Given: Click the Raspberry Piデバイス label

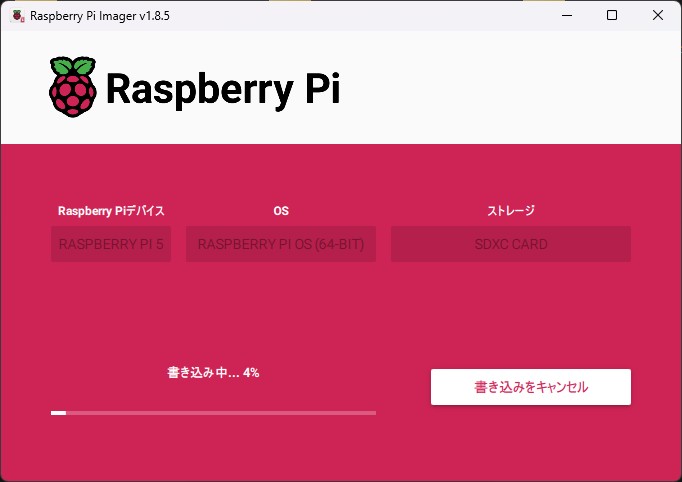Looking at the screenshot, I should pos(111,211).
